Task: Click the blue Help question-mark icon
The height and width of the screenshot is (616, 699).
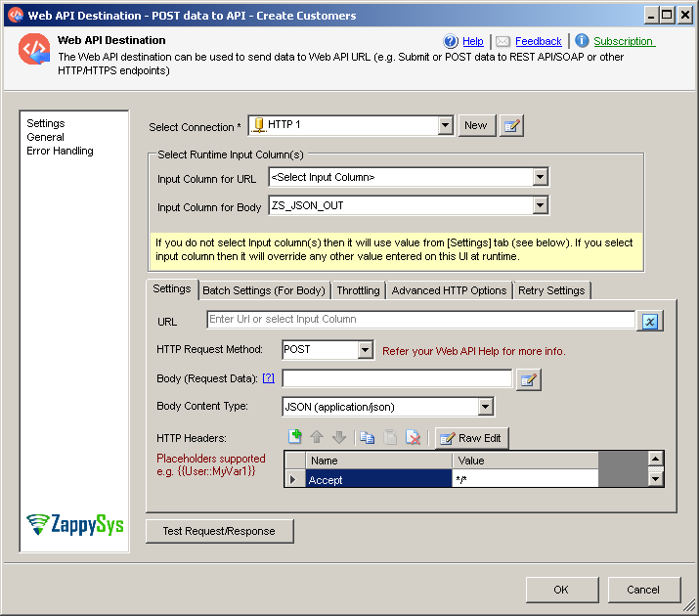Action: click(451, 41)
